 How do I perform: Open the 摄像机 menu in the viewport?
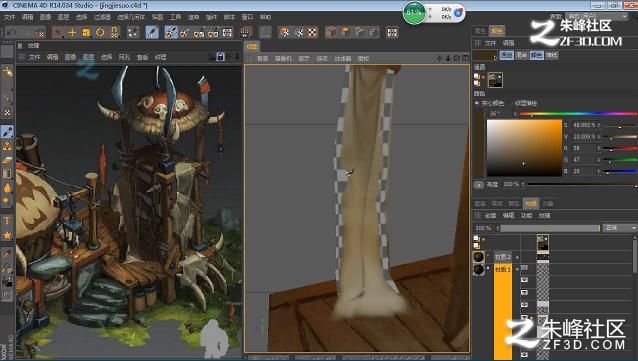coord(283,59)
